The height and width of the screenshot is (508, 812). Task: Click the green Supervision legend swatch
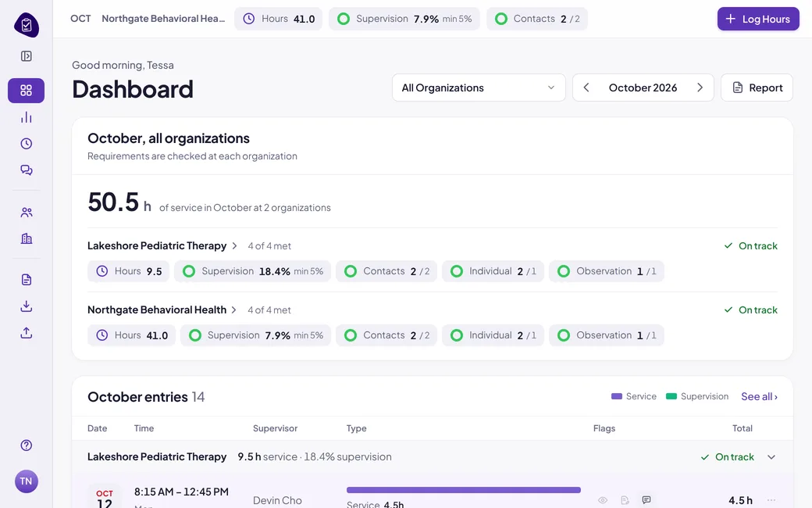click(671, 396)
